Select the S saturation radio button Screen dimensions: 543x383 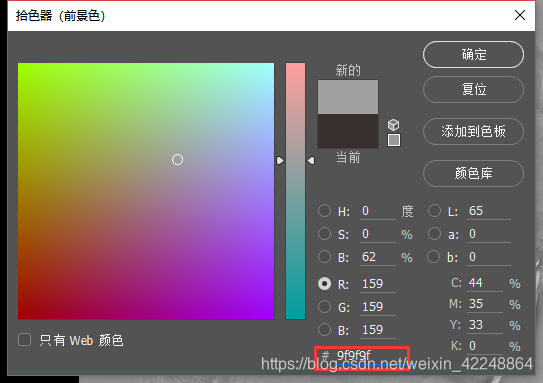tap(324, 234)
